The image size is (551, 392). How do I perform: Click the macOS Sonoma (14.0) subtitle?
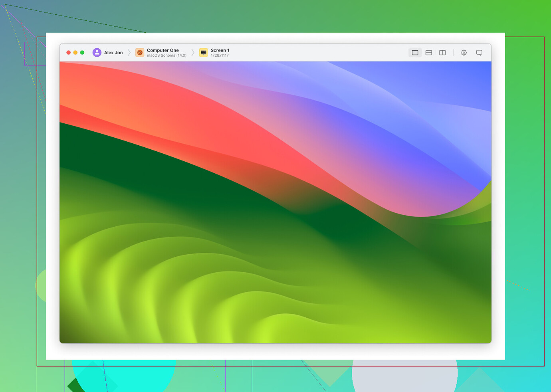pos(166,55)
